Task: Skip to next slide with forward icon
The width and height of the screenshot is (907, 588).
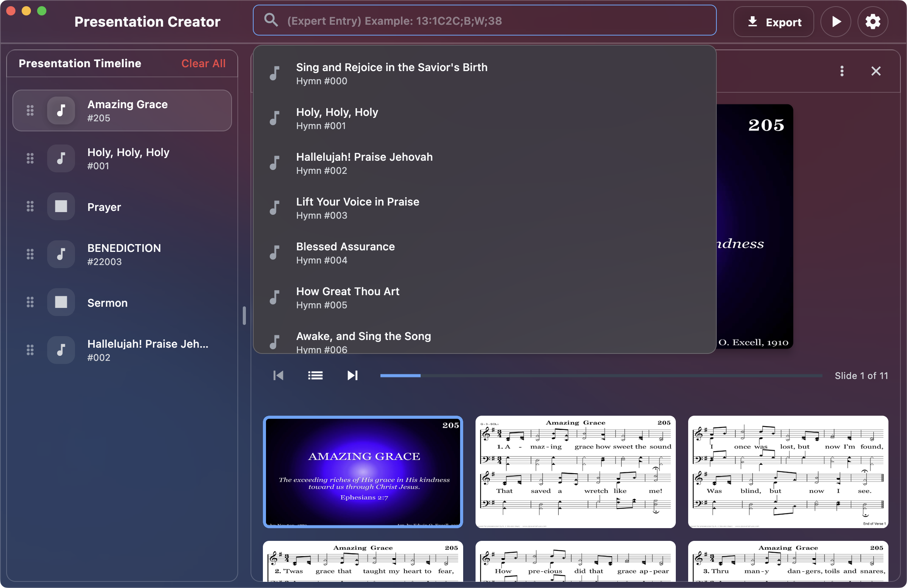Action: (x=352, y=375)
